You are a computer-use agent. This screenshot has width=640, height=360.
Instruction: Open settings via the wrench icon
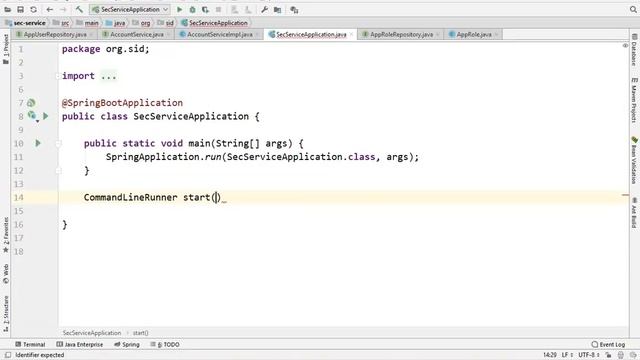[264, 9]
